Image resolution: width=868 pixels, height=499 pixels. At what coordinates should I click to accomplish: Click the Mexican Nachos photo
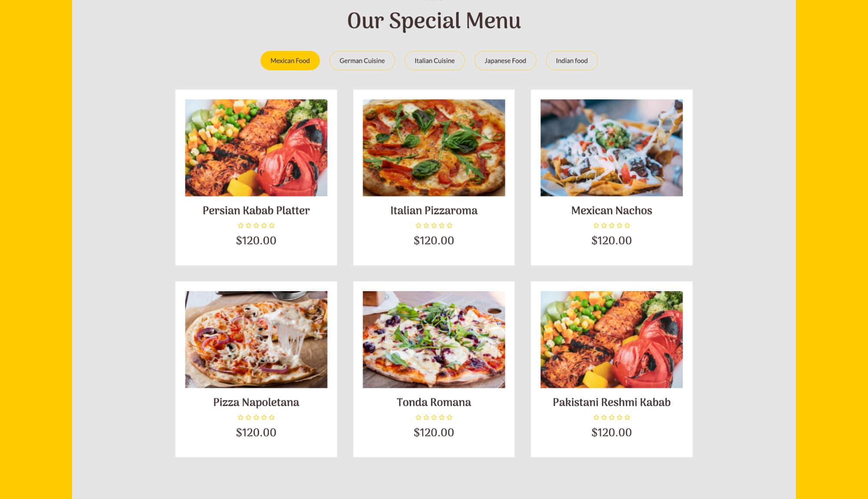coord(612,148)
